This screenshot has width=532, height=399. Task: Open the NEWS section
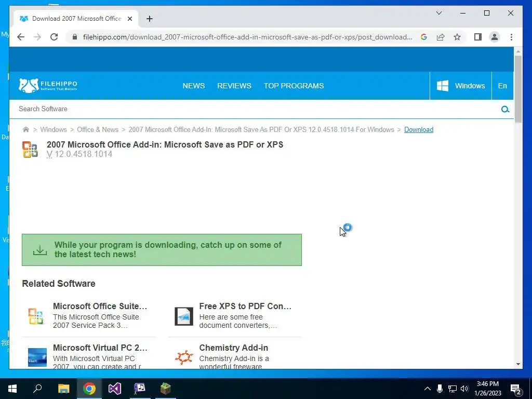(194, 86)
